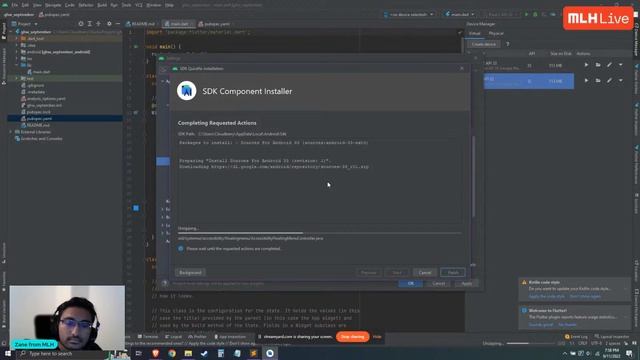Click Stop sharing button
The height and width of the screenshot is (360, 640).
[353, 337]
